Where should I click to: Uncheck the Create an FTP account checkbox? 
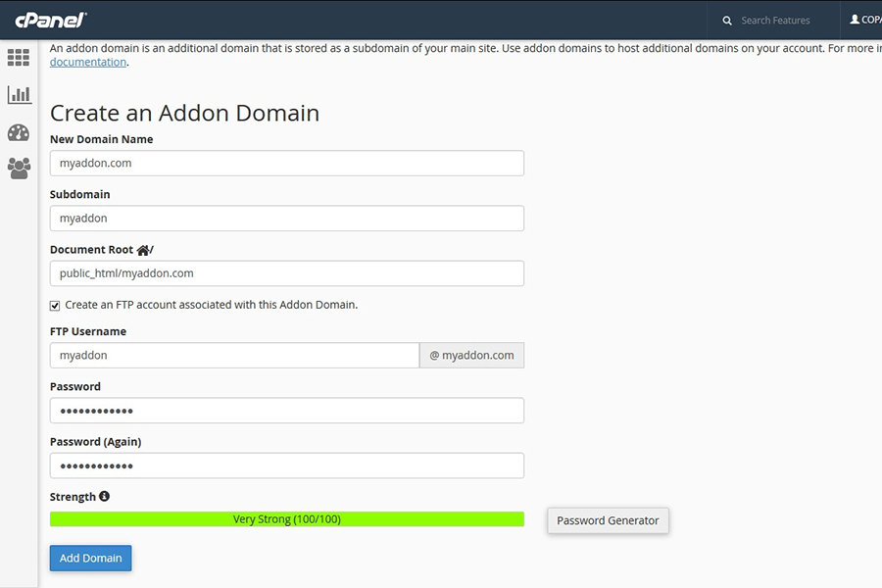tap(55, 306)
